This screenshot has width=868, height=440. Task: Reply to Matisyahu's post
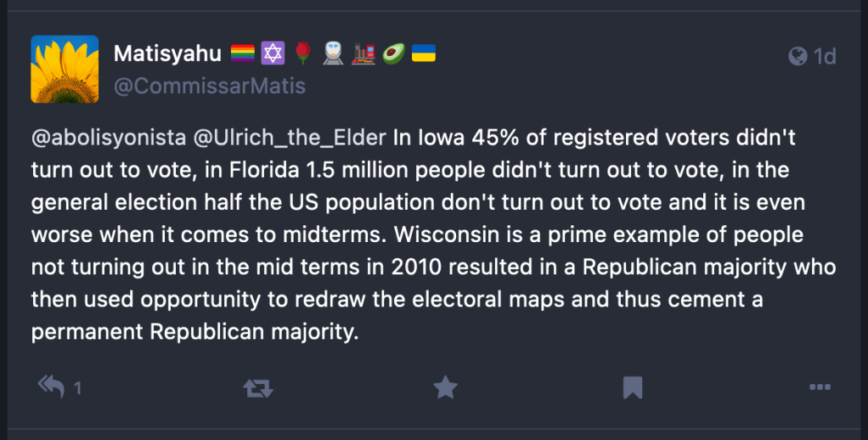point(53,387)
